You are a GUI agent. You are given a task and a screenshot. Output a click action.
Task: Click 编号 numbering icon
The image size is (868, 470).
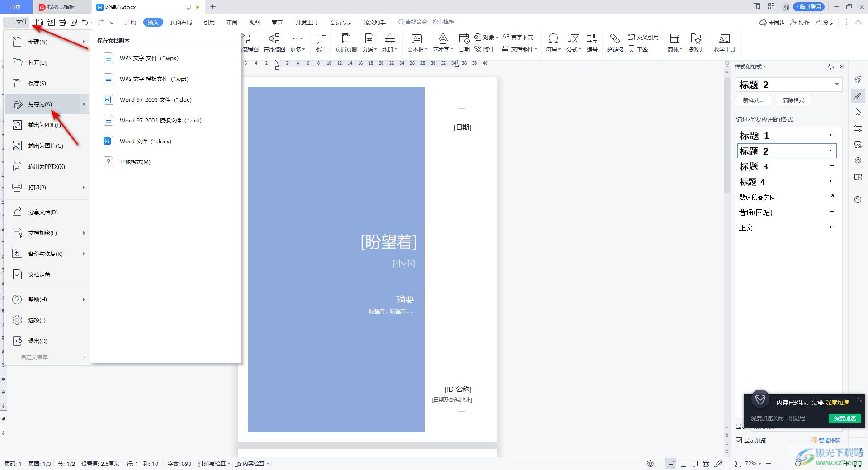[592, 43]
